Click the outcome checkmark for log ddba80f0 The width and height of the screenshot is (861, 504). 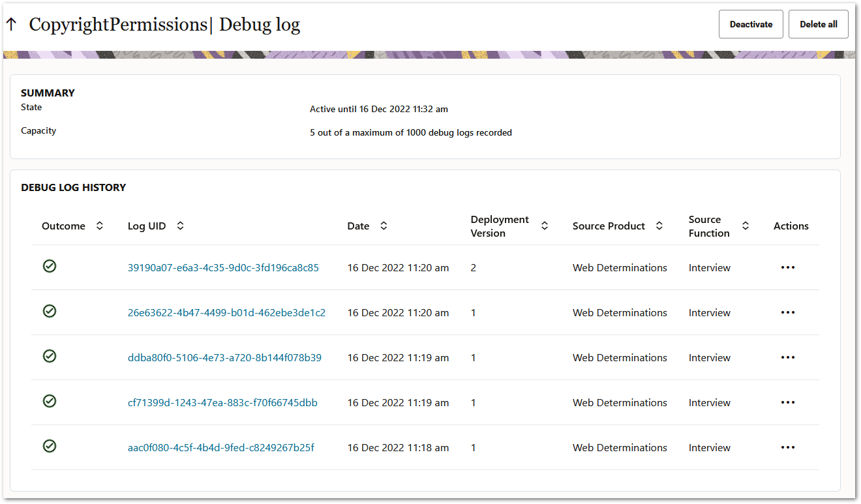[x=50, y=356]
